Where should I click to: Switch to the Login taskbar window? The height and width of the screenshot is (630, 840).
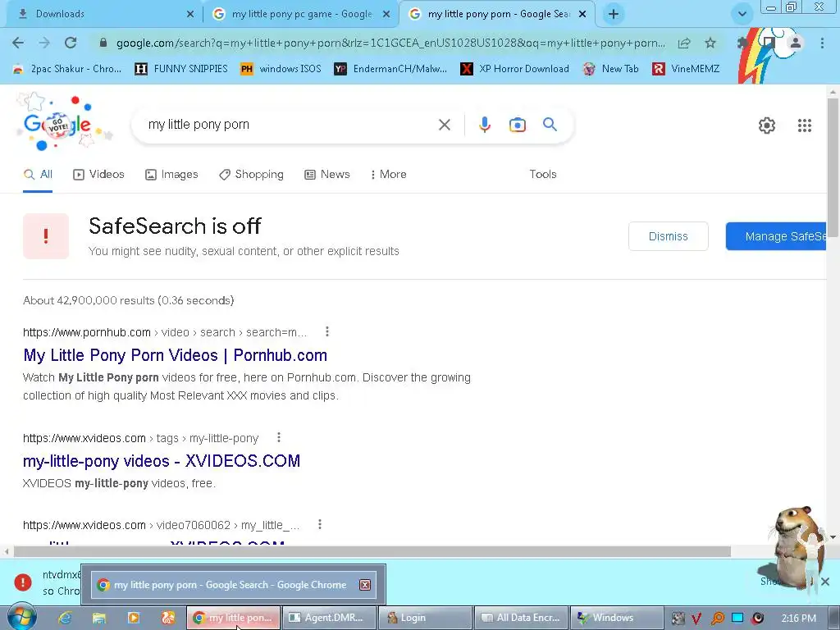pos(425,618)
